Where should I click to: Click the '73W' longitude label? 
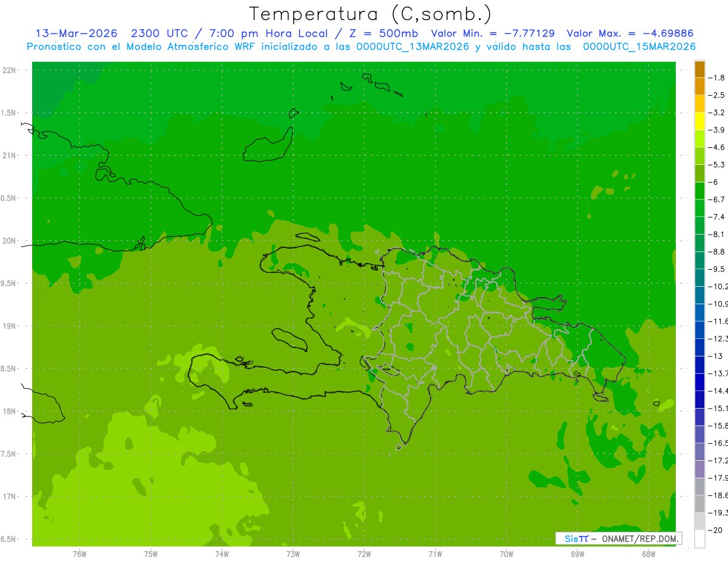[x=293, y=554]
